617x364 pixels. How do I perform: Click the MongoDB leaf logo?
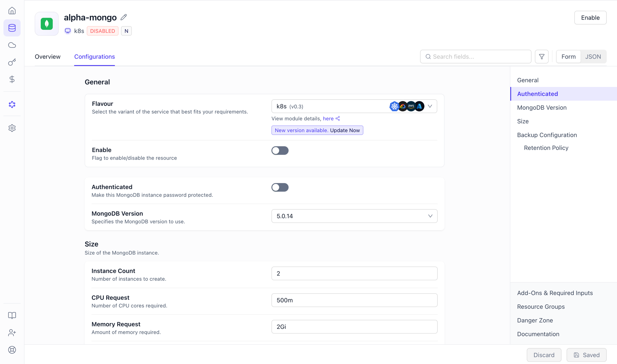tap(47, 24)
